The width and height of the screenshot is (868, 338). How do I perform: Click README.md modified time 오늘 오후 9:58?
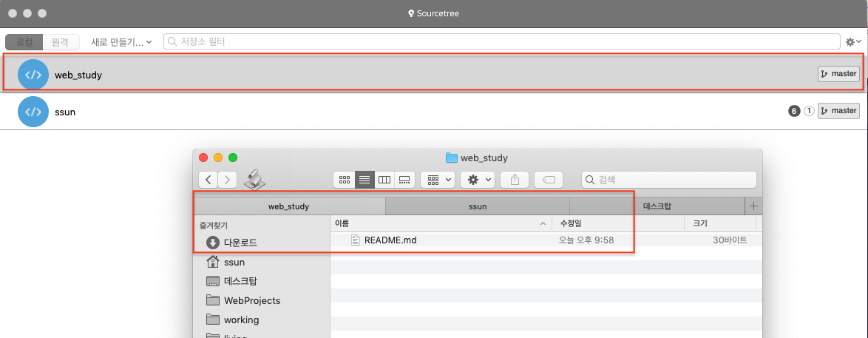[587, 240]
